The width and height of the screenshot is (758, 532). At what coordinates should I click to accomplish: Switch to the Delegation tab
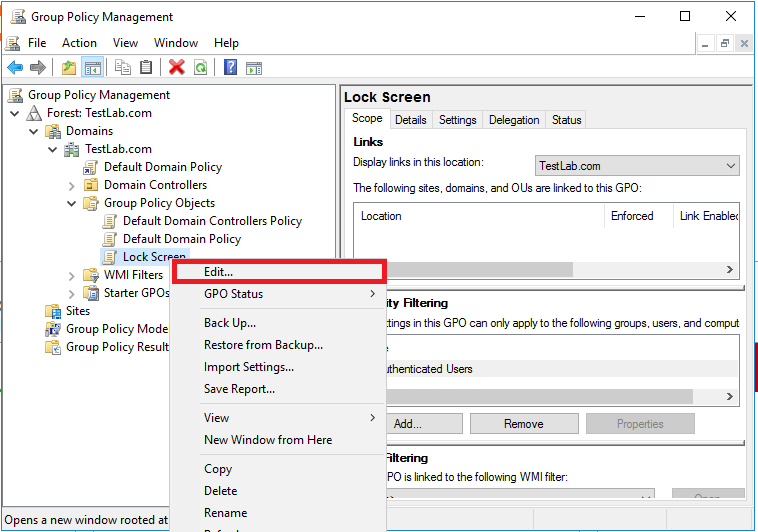click(514, 120)
